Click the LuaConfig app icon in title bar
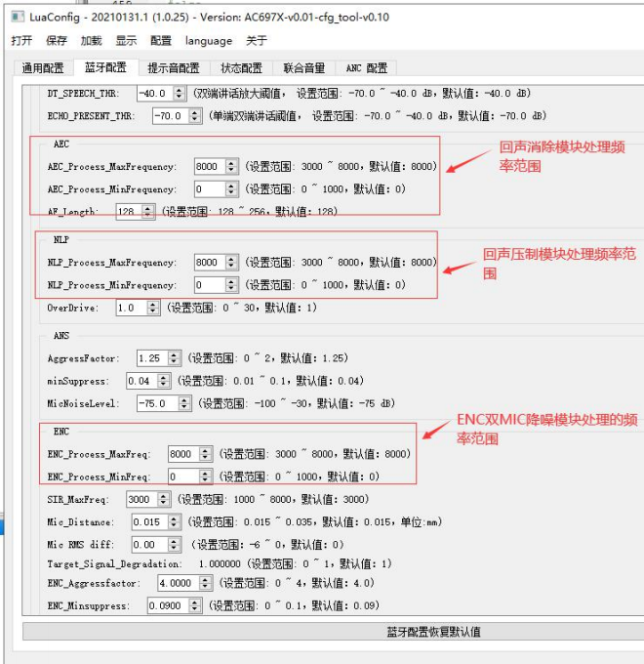644x664 pixels. [18, 17]
